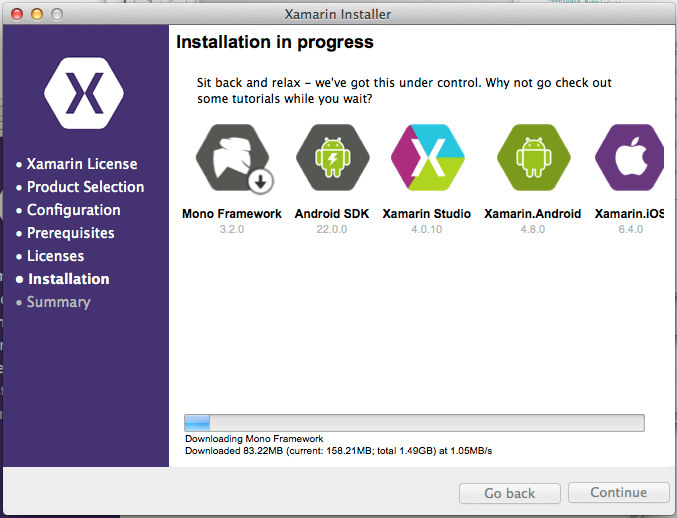
Task: Click the 'Downloading Mono Framework' status text
Action: (254, 439)
